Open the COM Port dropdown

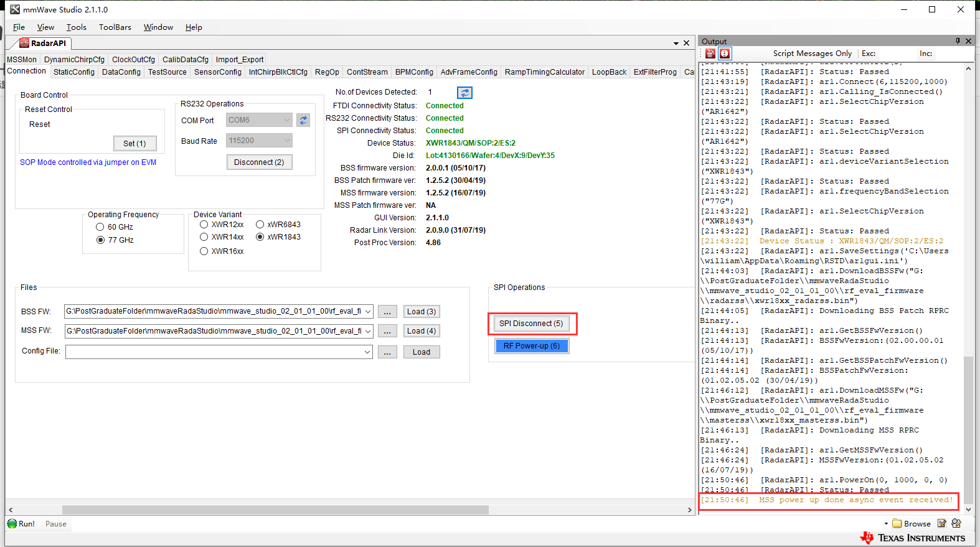click(287, 120)
